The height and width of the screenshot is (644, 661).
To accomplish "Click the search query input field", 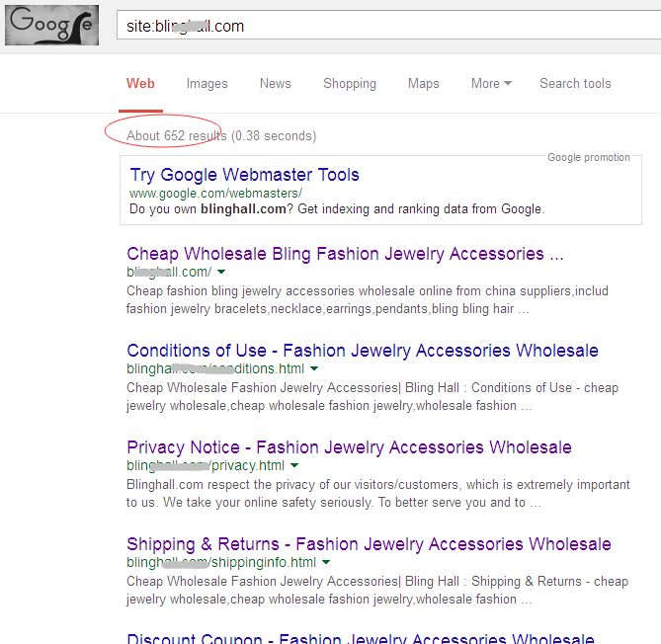I will coord(388,26).
